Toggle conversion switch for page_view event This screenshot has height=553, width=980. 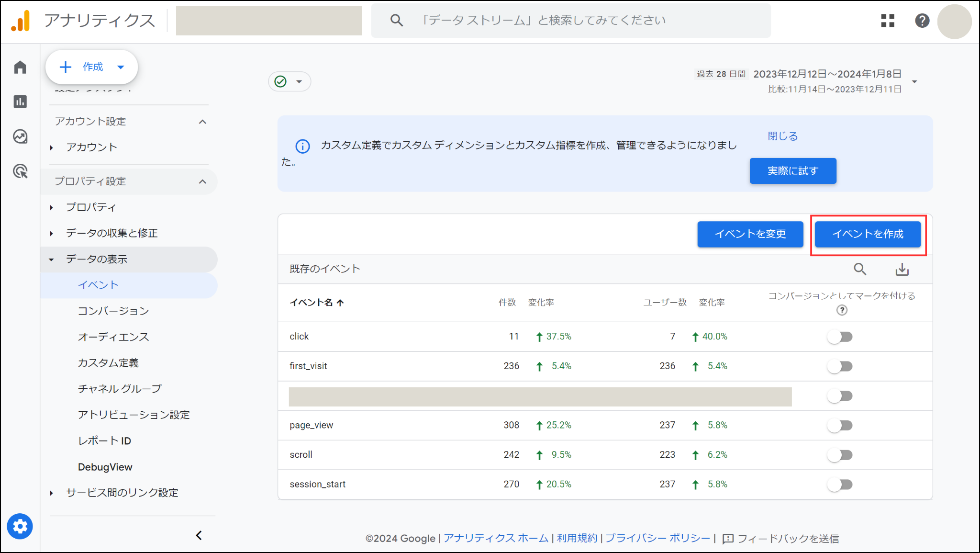pos(840,425)
